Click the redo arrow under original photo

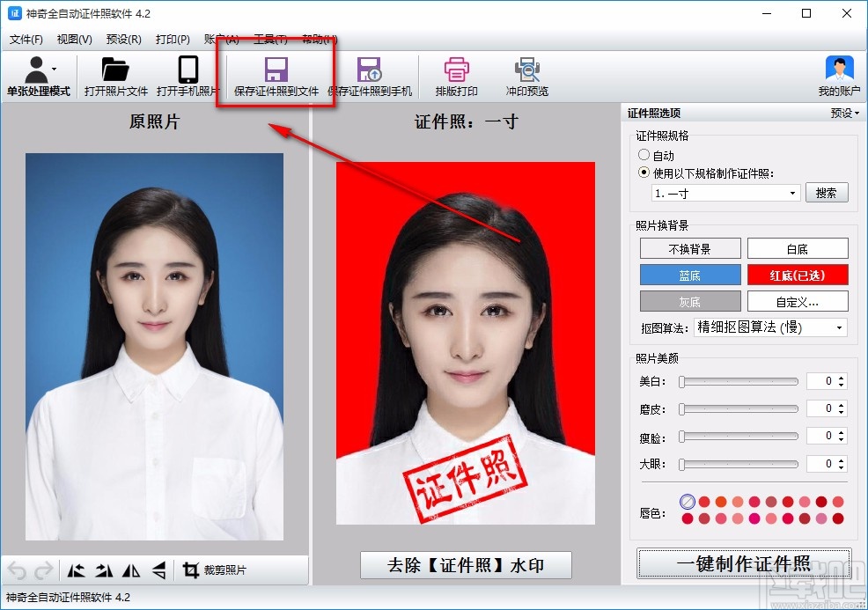(x=44, y=570)
